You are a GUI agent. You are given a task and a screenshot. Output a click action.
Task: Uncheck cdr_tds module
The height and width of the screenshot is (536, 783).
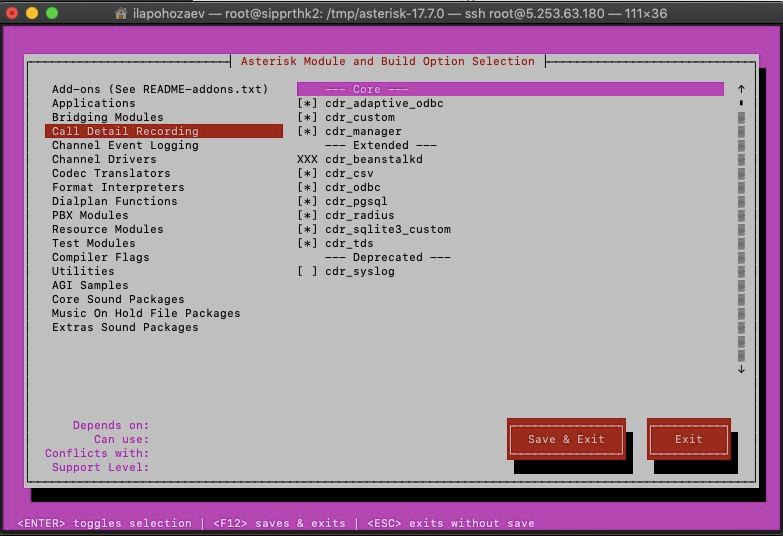(x=307, y=243)
